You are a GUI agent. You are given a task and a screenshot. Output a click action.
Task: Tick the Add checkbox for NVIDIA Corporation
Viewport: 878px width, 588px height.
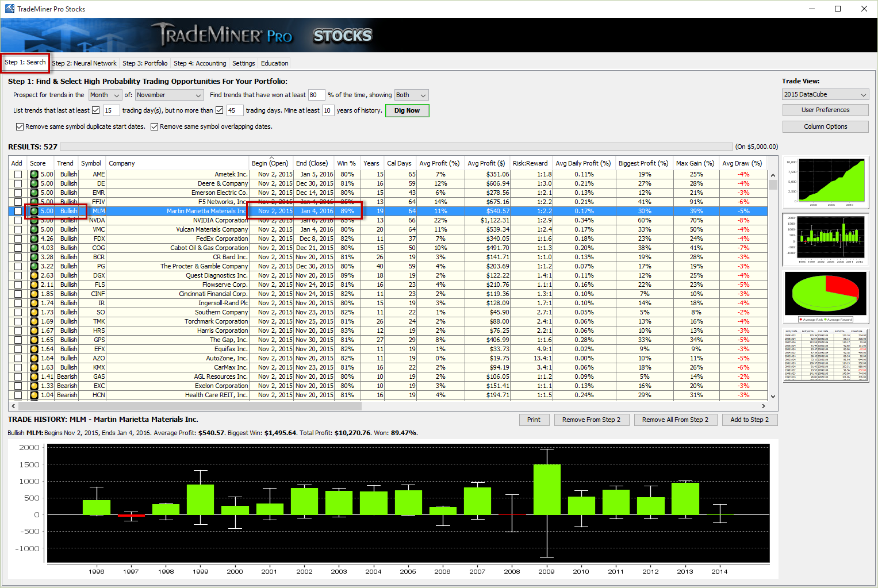(x=18, y=220)
